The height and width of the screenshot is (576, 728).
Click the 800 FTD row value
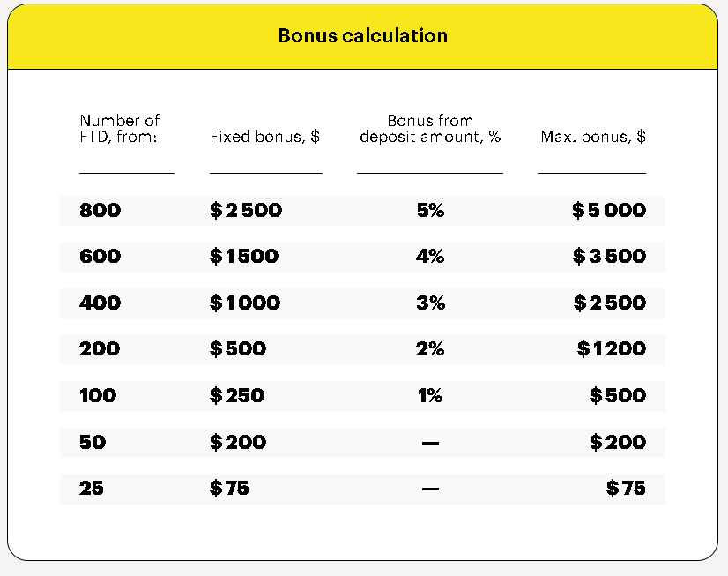(100, 211)
